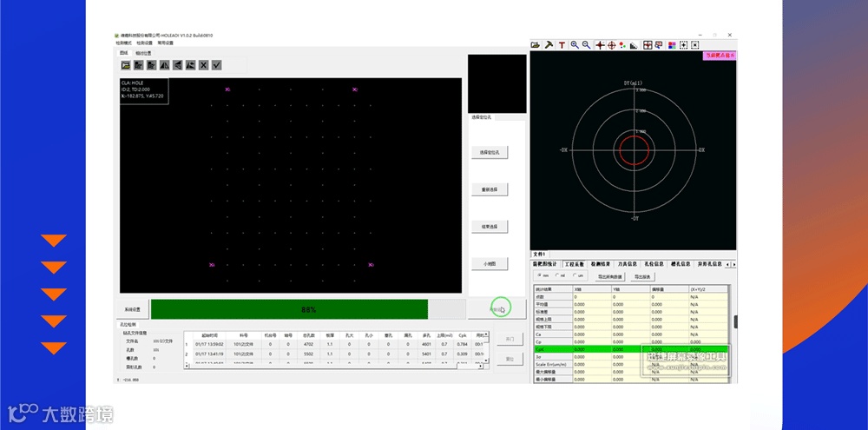Click the 小地图 button
The width and height of the screenshot is (868, 430).
490,264
